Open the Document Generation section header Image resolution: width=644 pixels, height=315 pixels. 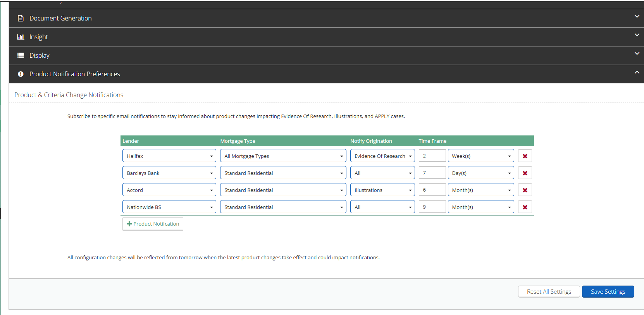[326, 18]
